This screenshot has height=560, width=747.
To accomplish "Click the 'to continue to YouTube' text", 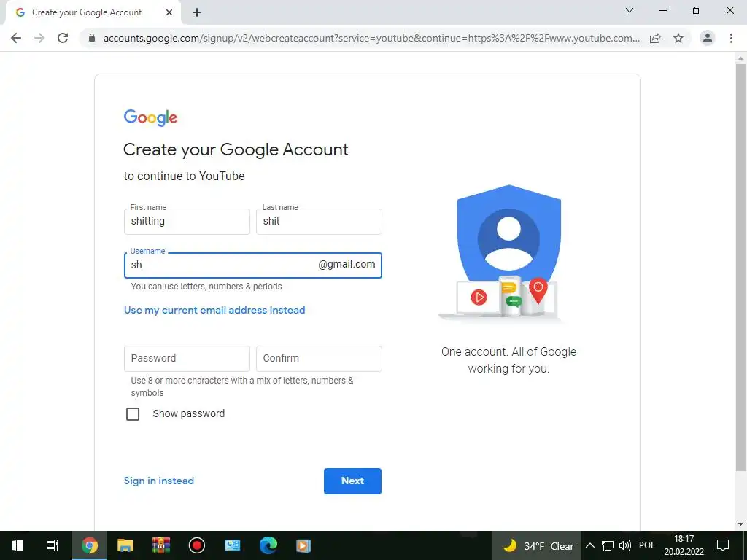I will pyautogui.click(x=184, y=176).
